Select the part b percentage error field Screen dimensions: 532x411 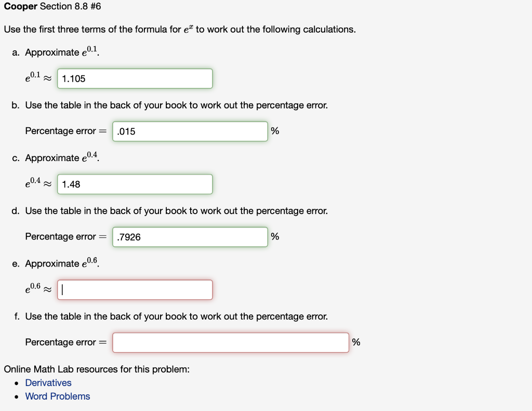click(x=190, y=131)
